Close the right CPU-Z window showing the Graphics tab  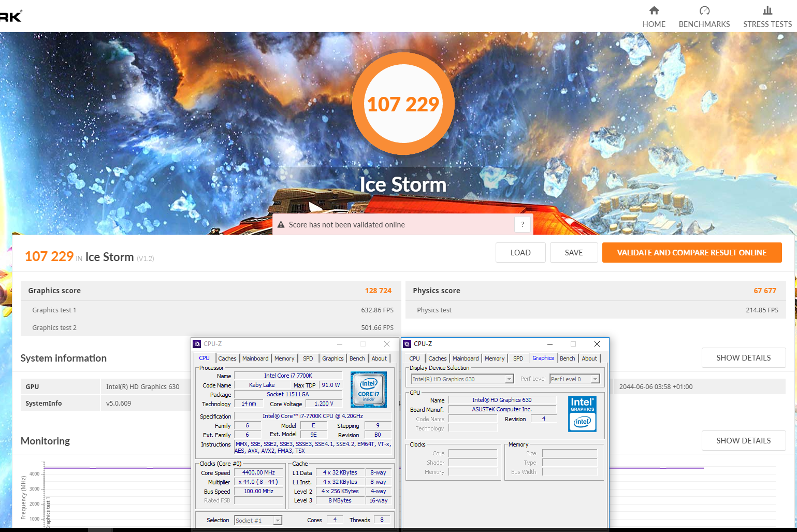597,344
